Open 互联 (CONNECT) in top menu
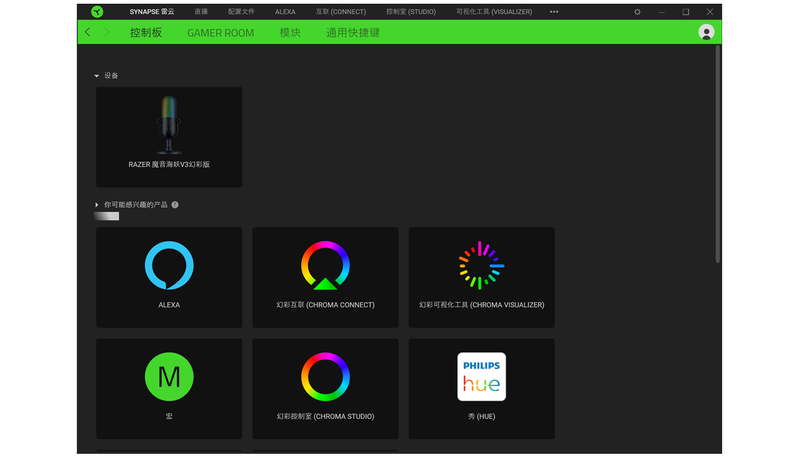800x457 pixels. pyautogui.click(x=341, y=11)
